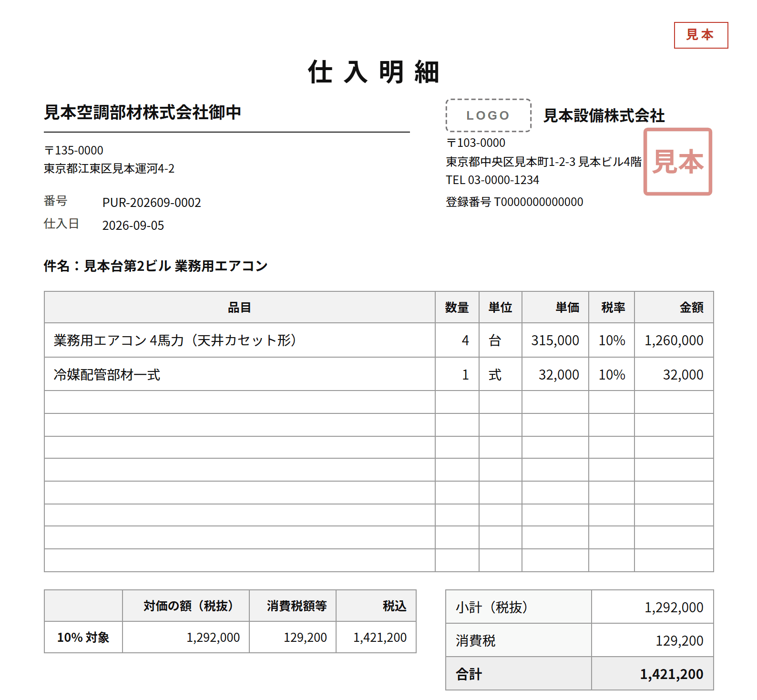Image resolution: width=757 pixels, height=700 pixels.
Task: Select the item 冷媒配管部材一式
Action: pos(107,374)
